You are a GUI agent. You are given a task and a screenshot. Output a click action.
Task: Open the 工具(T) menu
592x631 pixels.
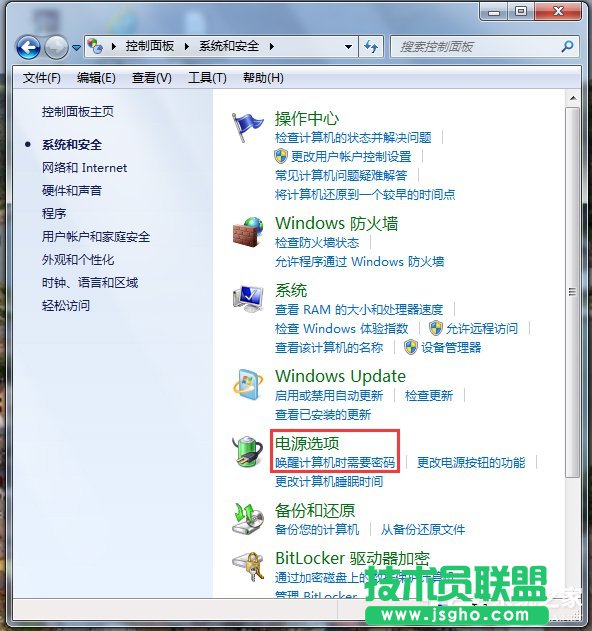click(207, 77)
